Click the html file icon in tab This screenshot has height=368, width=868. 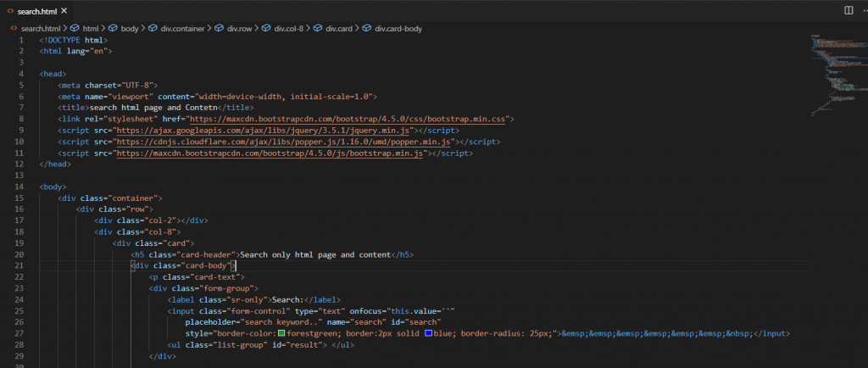(x=10, y=11)
